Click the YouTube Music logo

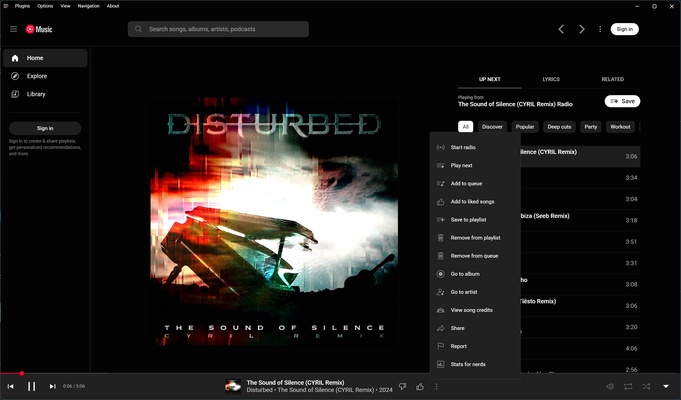(x=39, y=29)
